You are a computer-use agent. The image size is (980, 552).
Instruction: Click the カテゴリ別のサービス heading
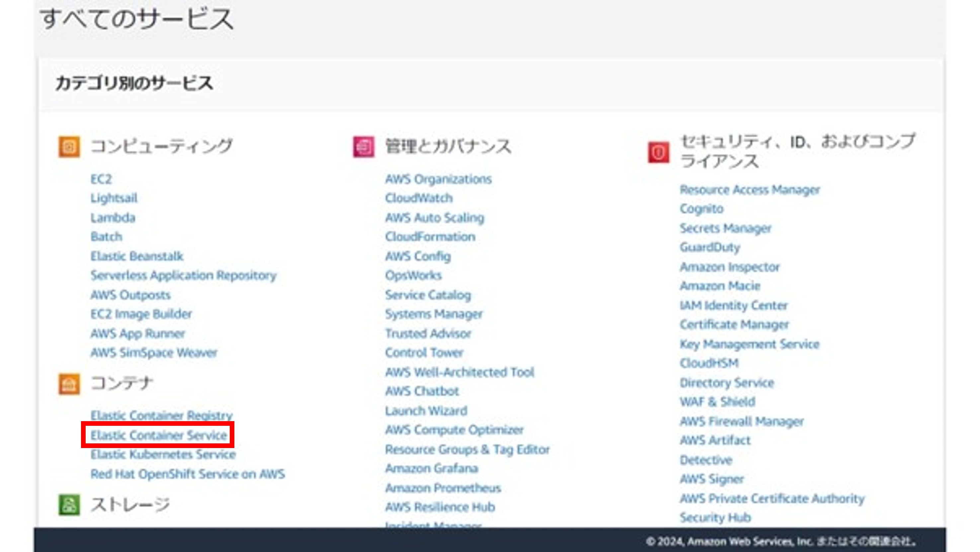click(x=134, y=83)
